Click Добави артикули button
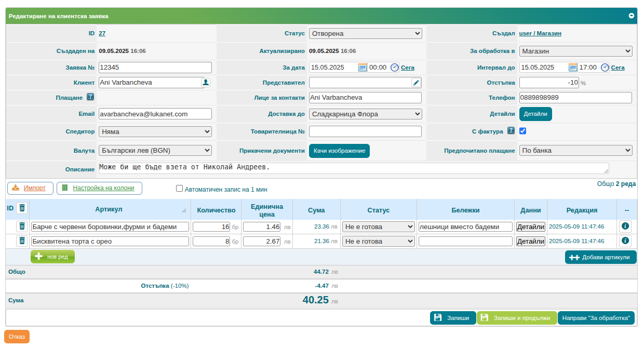Image resolution: width=644 pixels, height=347 pixels. (x=600, y=257)
